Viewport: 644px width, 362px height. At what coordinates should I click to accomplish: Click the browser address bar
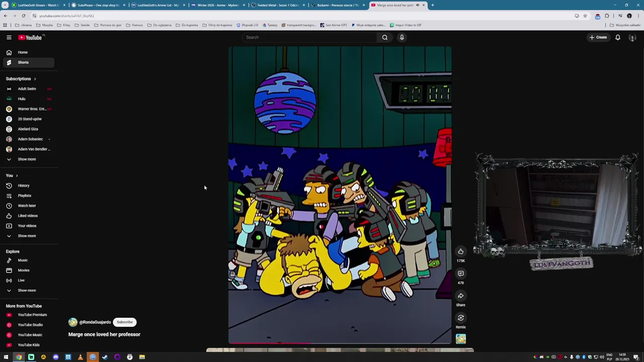pyautogui.click(x=302, y=16)
